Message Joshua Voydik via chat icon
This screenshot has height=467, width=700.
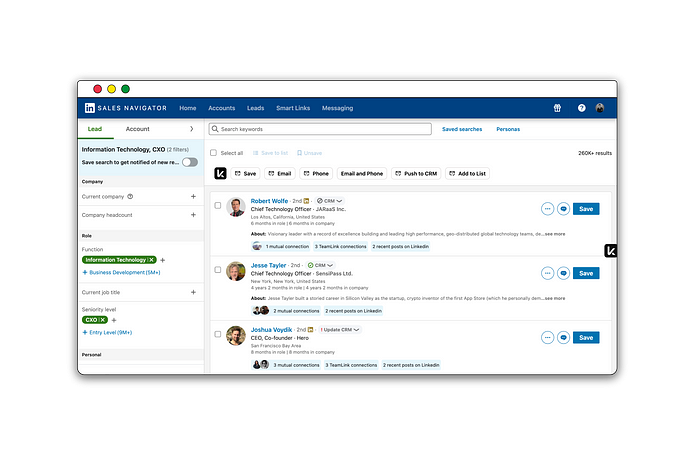[x=563, y=338]
